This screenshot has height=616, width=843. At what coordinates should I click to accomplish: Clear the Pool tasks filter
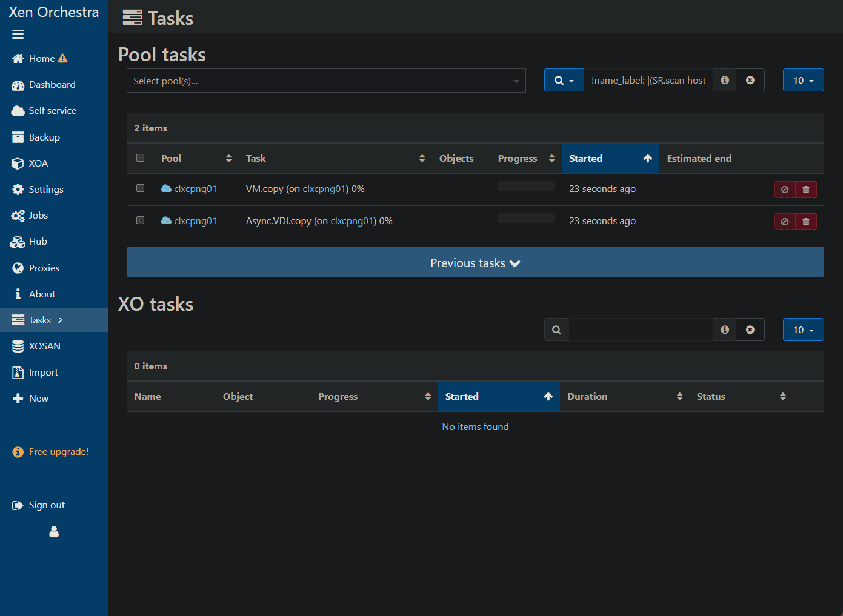pos(750,81)
